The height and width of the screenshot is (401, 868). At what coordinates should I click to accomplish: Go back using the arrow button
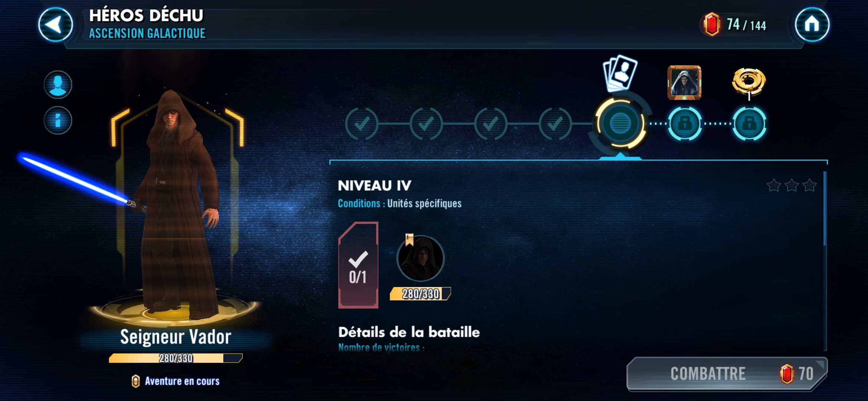coord(56,25)
